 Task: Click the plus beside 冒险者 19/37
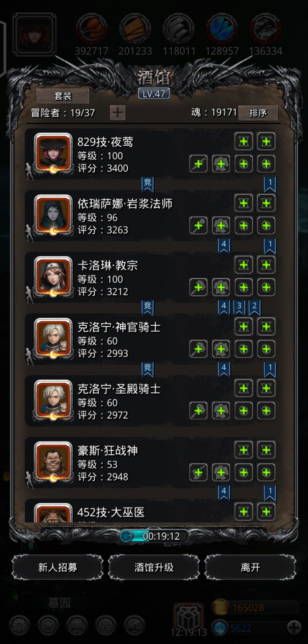coord(117,113)
